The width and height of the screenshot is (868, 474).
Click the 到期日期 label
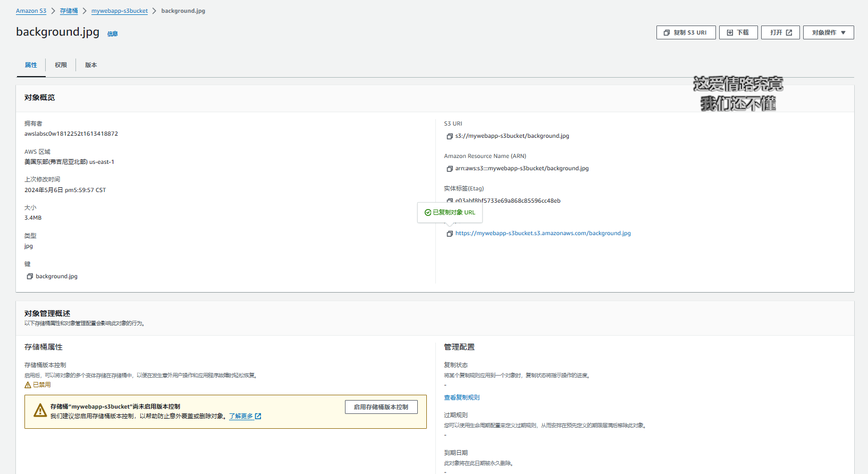[x=456, y=453]
